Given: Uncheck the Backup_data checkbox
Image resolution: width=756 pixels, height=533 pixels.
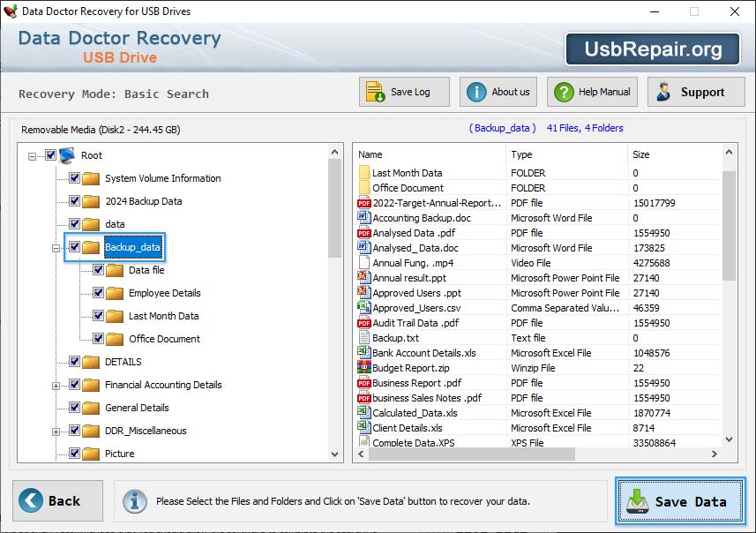Looking at the screenshot, I should click(74, 246).
